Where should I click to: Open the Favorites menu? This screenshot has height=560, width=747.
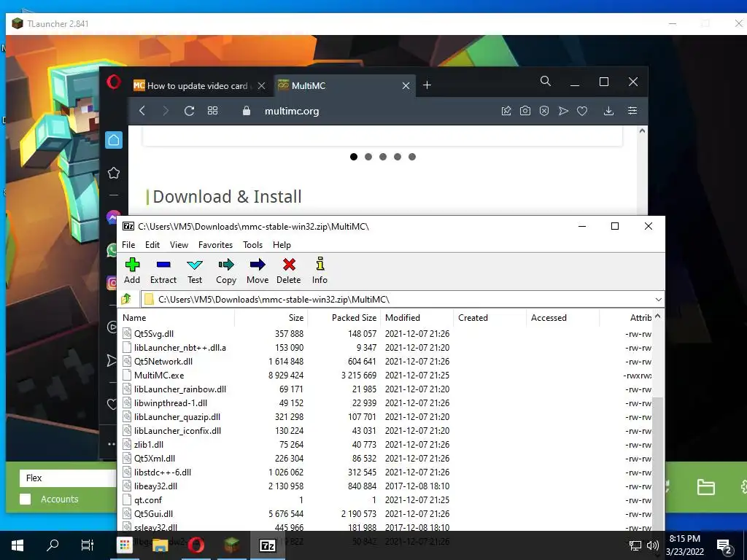(215, 245)
